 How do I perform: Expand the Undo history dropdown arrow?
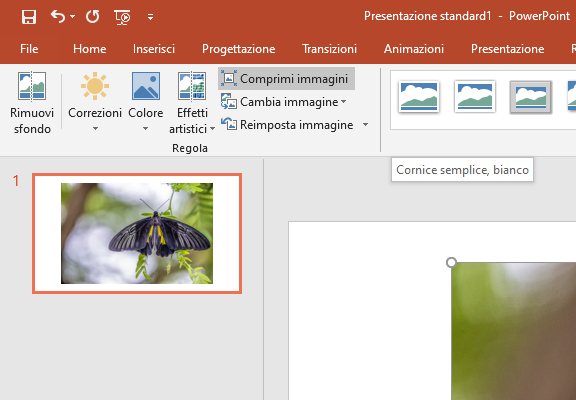click(72, 17)
